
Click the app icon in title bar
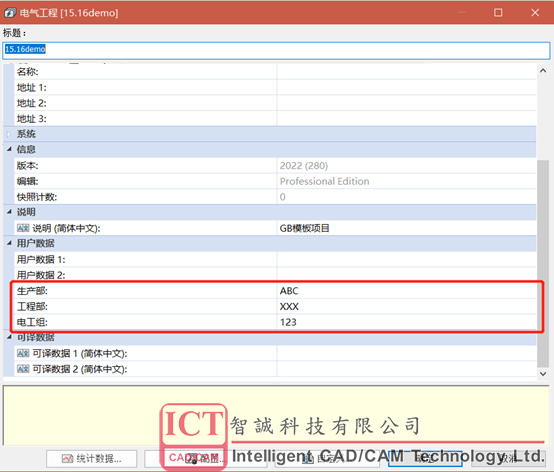(x=10, y=13)
